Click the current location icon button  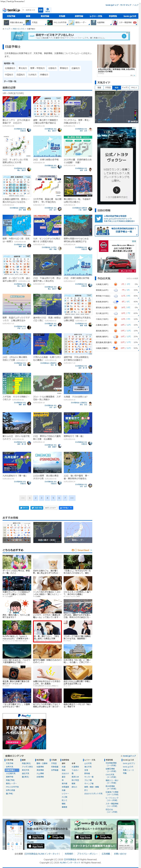click(x=47, y=10)
